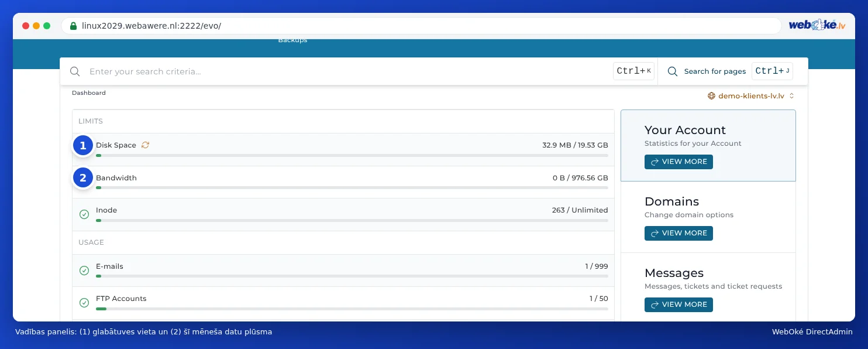The width and height of the screenshot is (868, 349).
Task: Click the USAGE section header
Action: 91,242
